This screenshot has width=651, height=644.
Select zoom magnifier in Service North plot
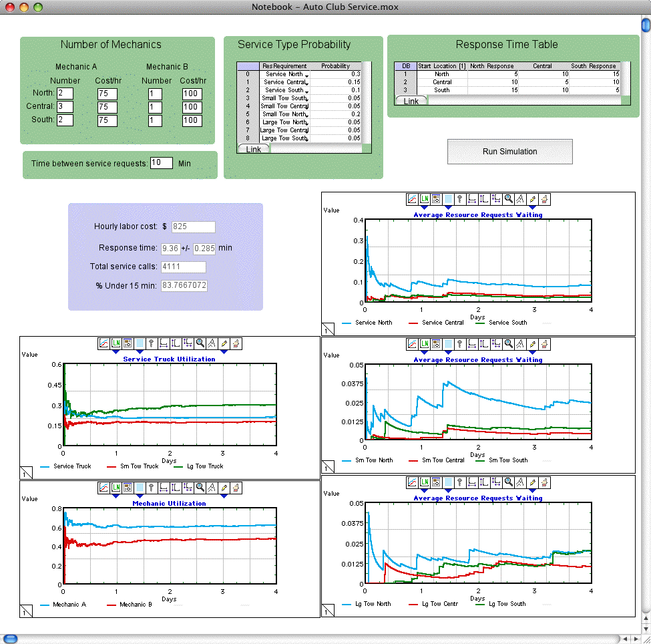click(x=508, y=199)
